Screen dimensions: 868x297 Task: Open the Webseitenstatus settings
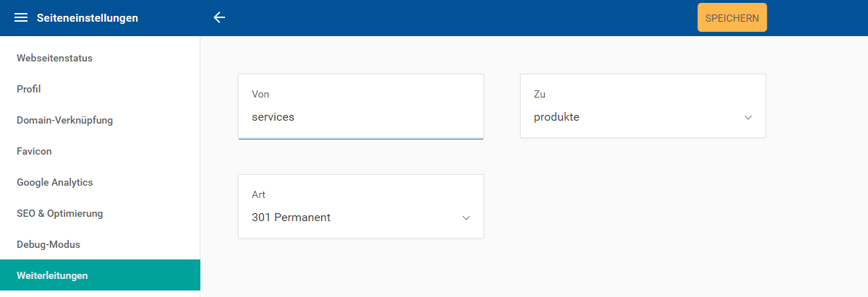[x=55, y=58]
